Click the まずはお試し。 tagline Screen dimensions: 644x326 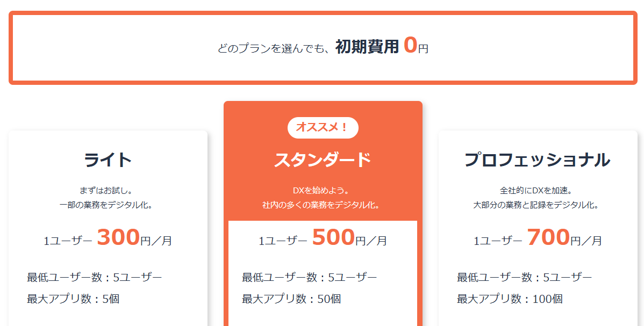coord(108,191)
